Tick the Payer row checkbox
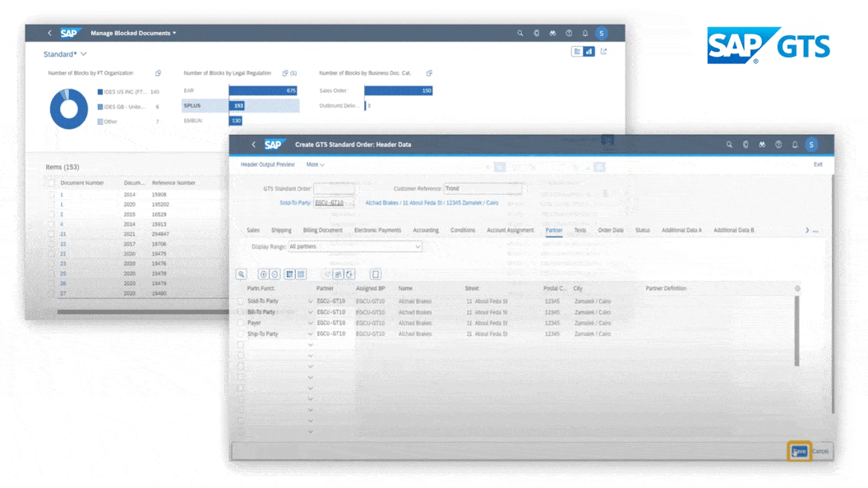868x488 pixels. tap(241, 324)
